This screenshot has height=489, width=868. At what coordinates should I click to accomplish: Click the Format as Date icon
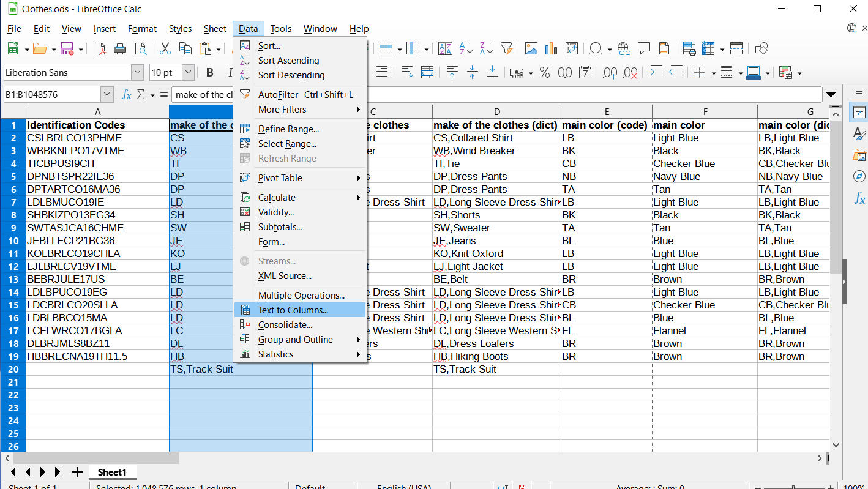pyautogui.click(x=585, y=73)
